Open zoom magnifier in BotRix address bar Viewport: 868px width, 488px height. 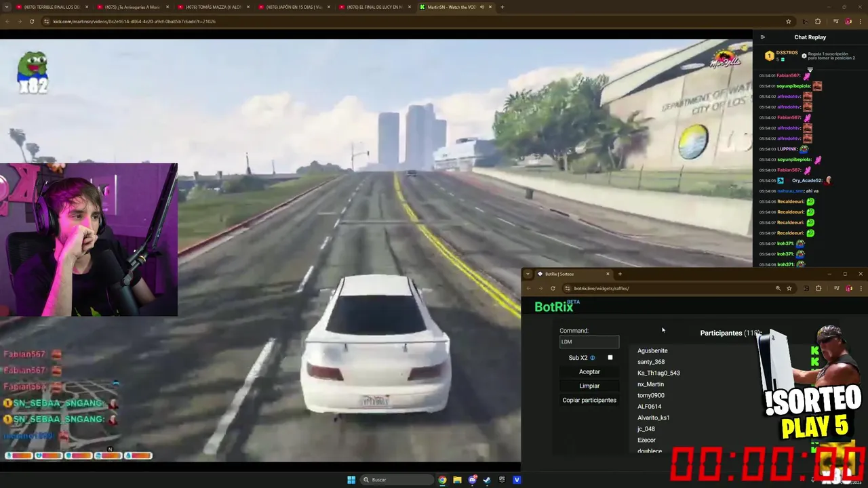pos(778,288)
